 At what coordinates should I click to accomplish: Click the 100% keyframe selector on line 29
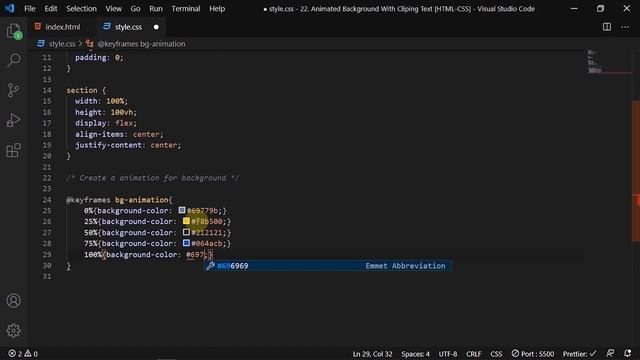(93, 255)
